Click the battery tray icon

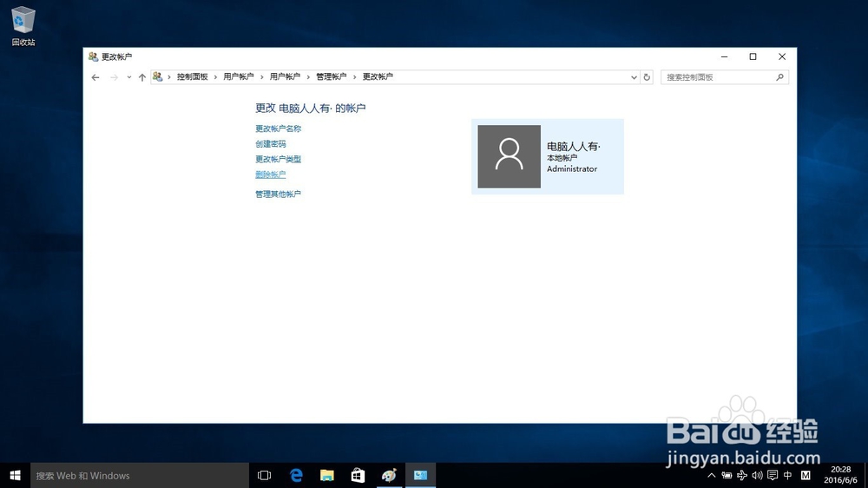(x=727, y=475)
